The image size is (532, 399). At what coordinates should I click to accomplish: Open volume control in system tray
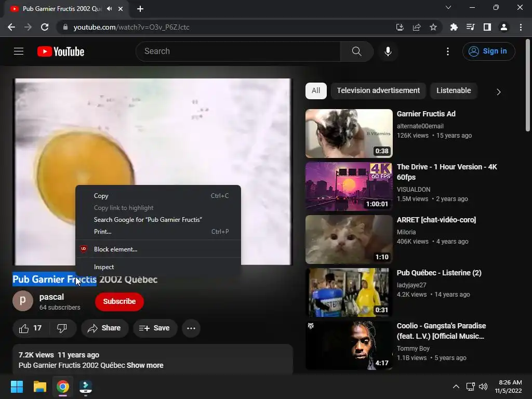[x=483, y=387]
